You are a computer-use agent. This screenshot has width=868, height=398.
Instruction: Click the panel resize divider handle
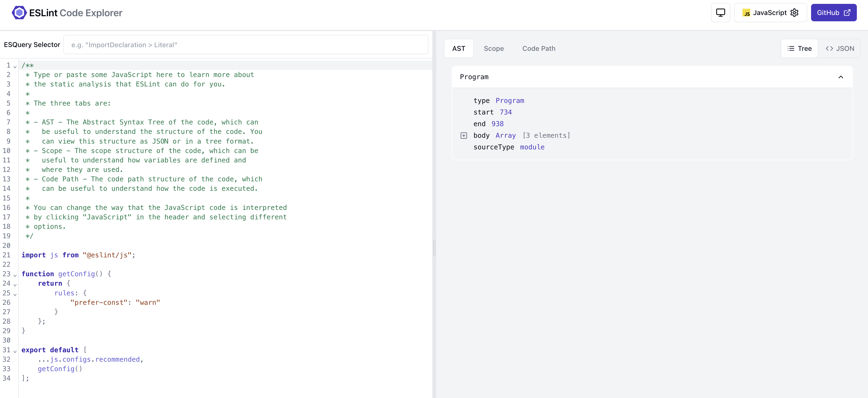click(x=434, y=248)
